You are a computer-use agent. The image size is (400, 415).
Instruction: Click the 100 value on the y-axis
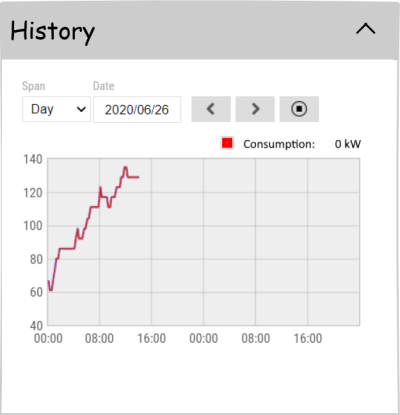[x=33, y=226]
